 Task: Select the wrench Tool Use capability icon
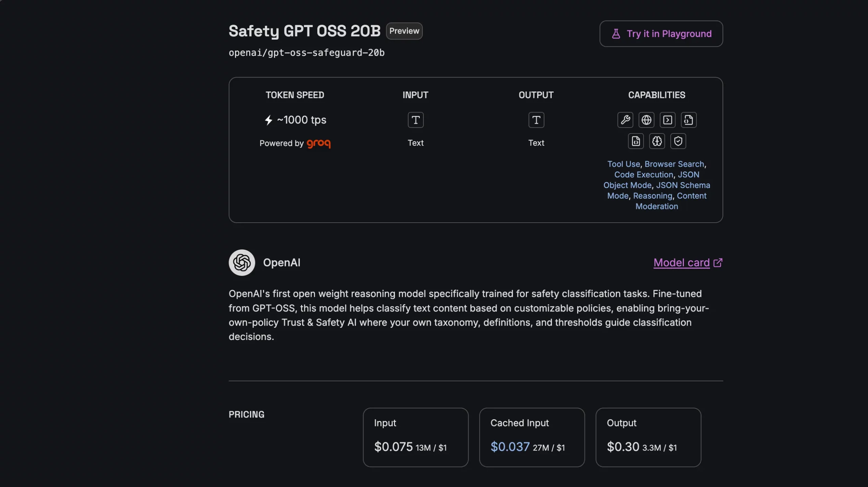click(x=625, y=120)
